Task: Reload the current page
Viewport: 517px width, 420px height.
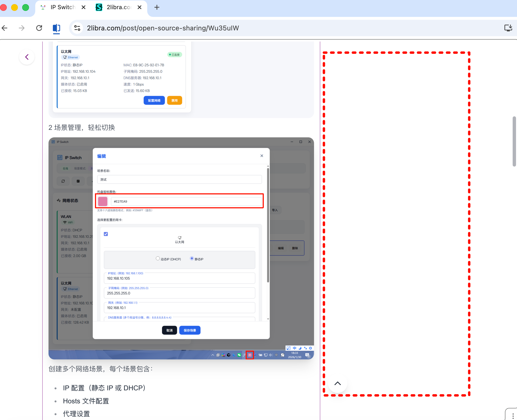Action: [x=39, y=28]
